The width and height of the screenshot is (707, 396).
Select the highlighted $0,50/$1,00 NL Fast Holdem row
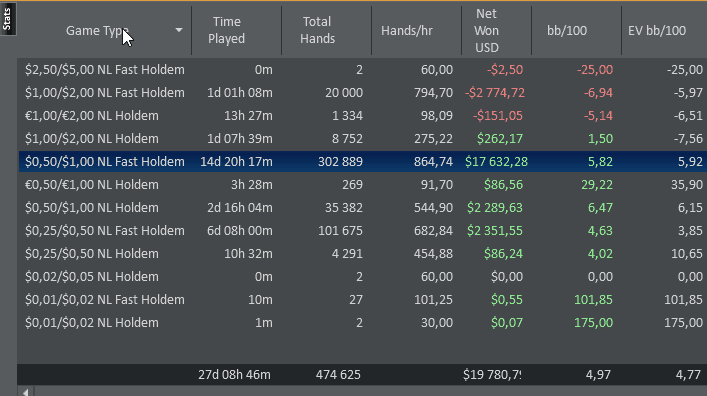pyautogui.click(x=363, y=161)
